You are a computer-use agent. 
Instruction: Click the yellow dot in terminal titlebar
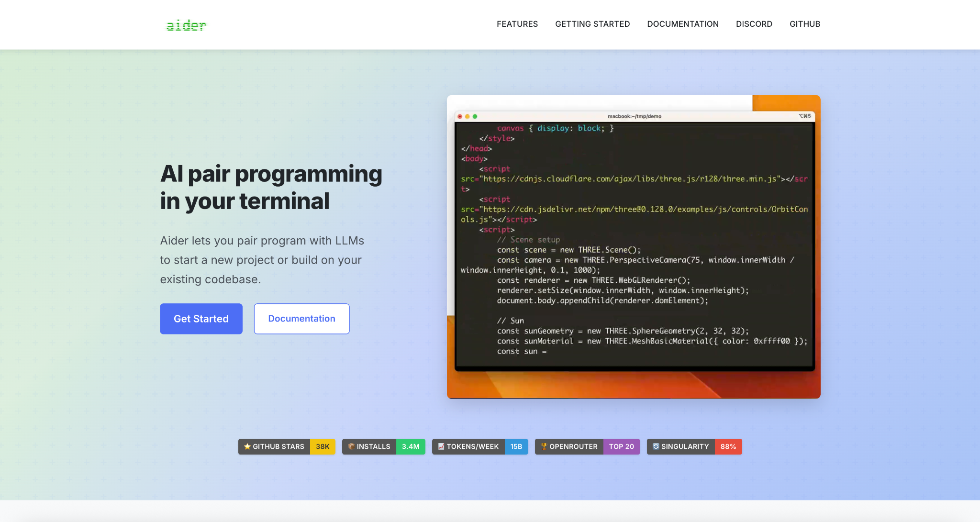[x=467, y=116]
